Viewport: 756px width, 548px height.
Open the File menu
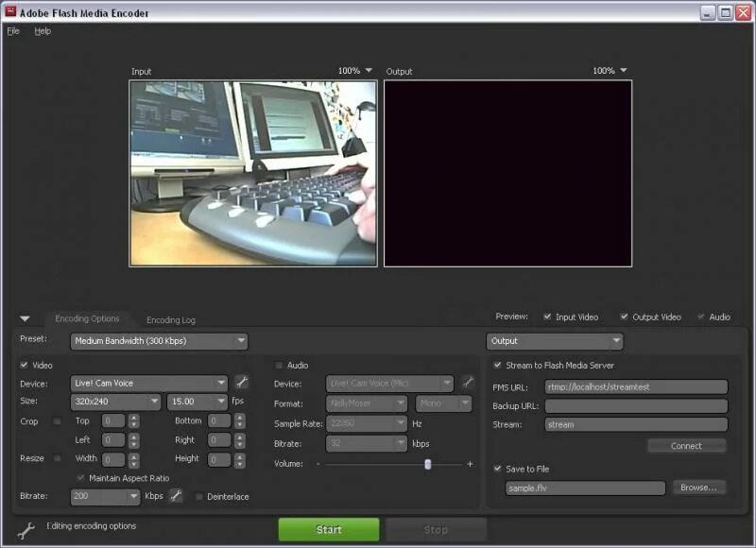point(13,31)
